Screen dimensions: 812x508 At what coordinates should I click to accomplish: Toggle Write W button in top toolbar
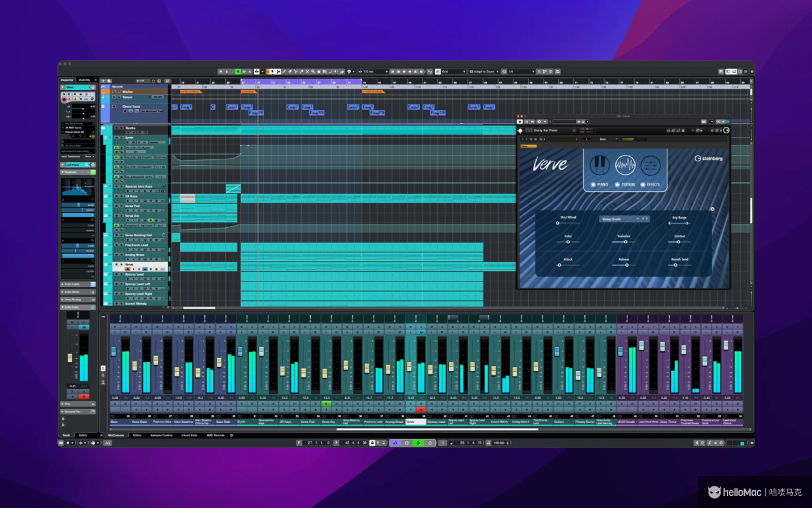pos(244,71)
